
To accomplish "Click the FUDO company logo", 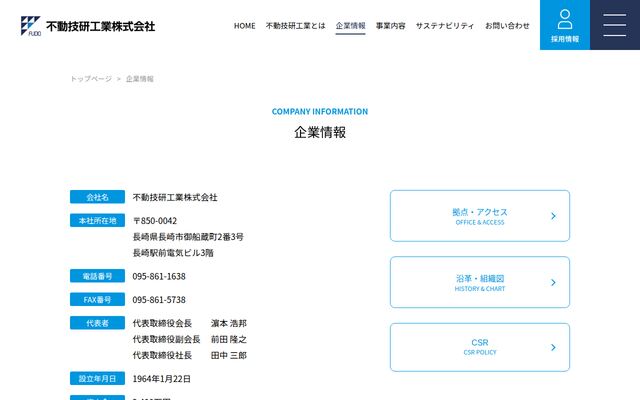I will [x=31, y=26].
